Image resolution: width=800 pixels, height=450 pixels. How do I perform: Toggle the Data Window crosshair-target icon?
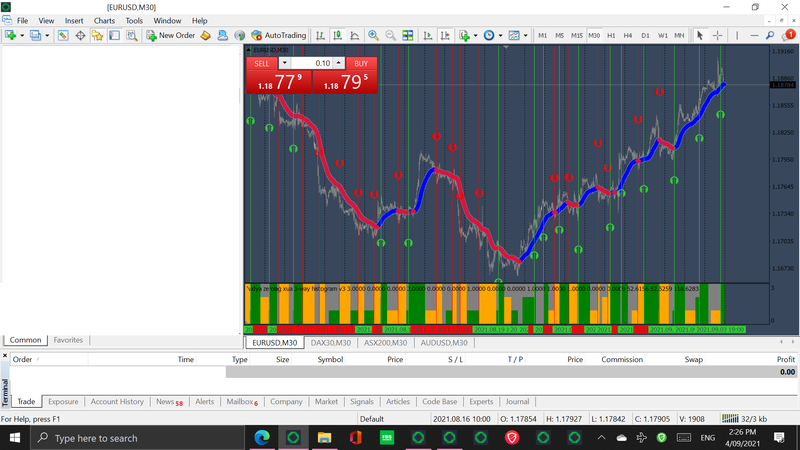click(80, 35)
